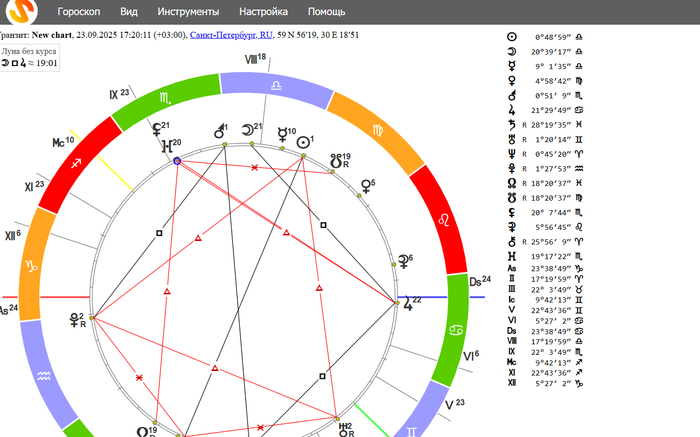Image resolution: width=700 pixels, height=437 pixels.
Task: Click the Leo sign segment on zodiac ring
Action: point(441,219)
